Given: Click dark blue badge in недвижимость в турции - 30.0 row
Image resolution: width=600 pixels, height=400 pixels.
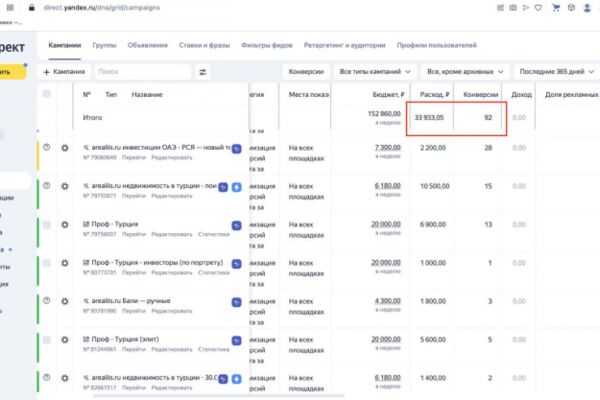Looking at the screenshot, I should (x=223, y=379).
